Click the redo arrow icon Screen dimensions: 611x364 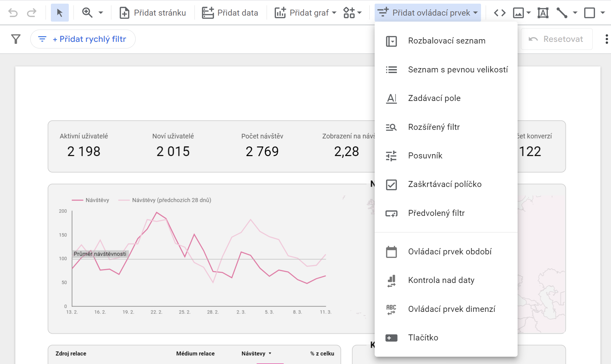click(x=32, y=13)
